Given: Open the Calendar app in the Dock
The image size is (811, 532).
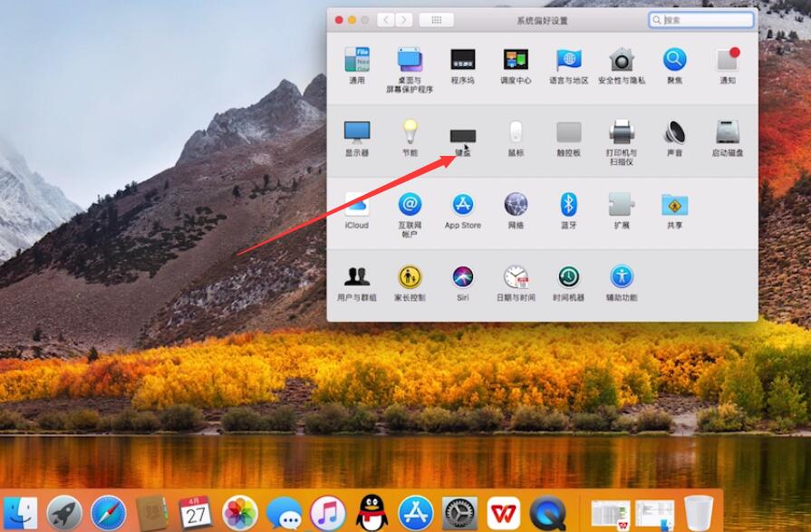Looking at the screenshot, I should [196, 513].
